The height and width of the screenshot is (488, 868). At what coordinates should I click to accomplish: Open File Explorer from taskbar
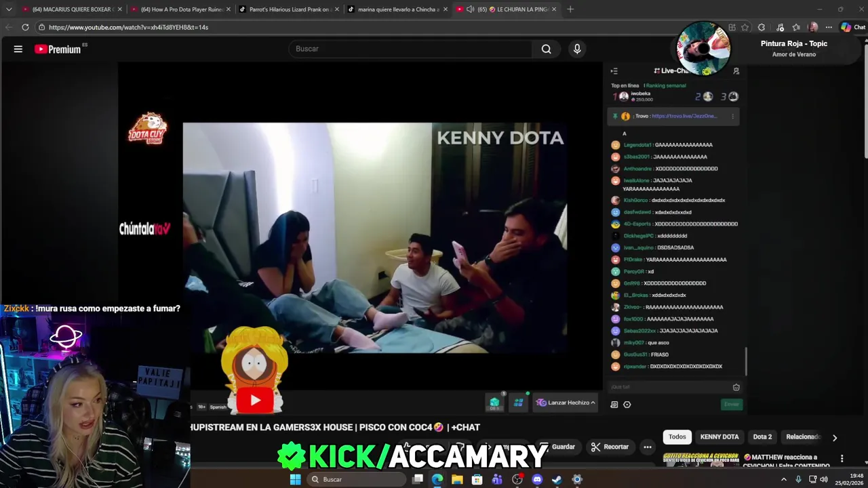(457, 479)
